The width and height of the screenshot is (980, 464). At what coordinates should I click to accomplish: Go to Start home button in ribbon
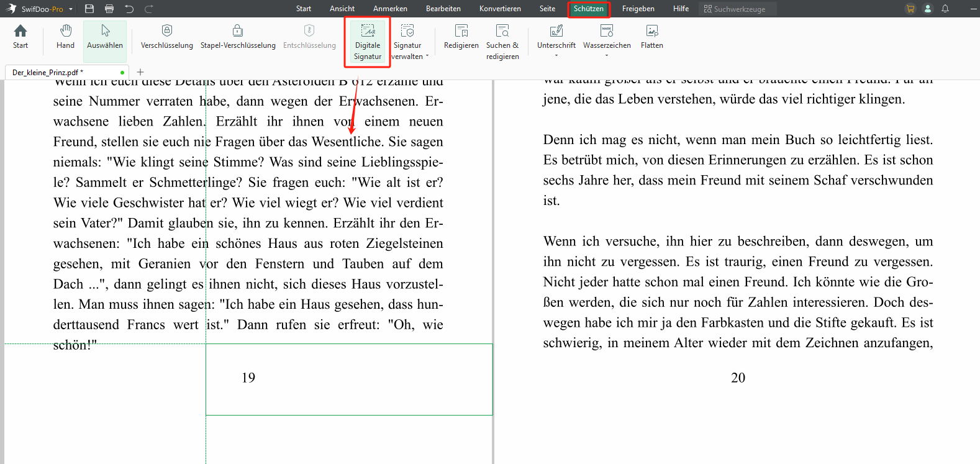point(20,37)
